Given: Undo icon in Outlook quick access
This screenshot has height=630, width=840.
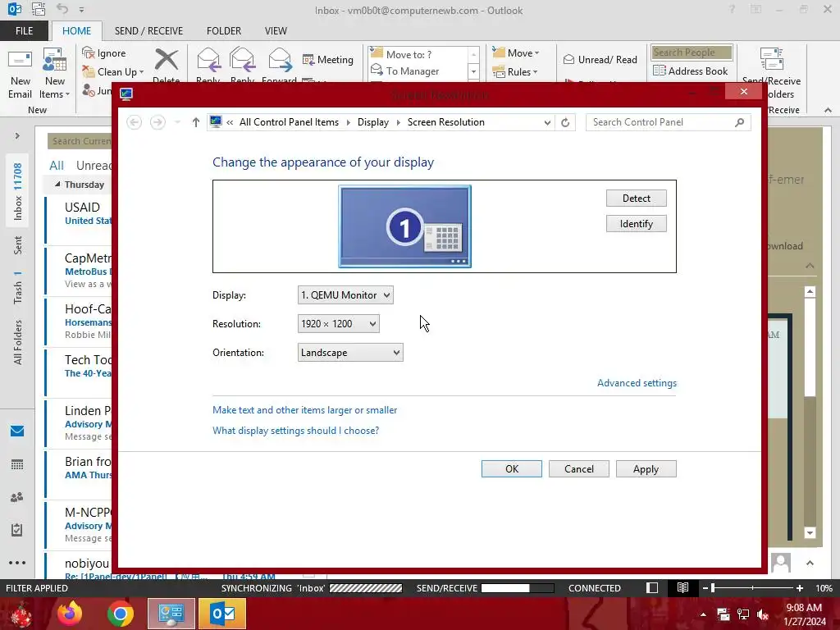Looking at the screenshot, I should [62, 9].
